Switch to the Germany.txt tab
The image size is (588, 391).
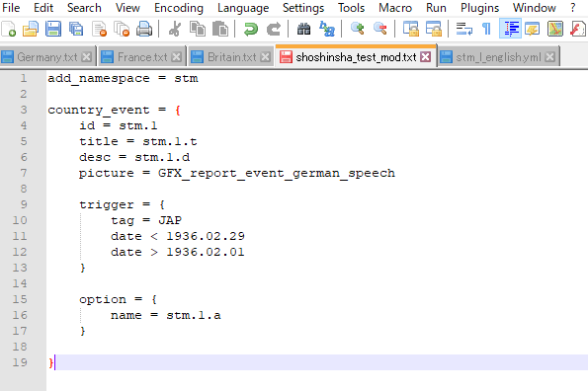tap(46, 57)
